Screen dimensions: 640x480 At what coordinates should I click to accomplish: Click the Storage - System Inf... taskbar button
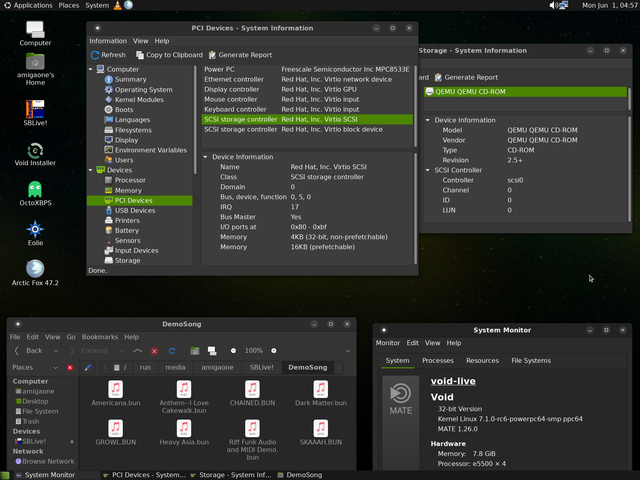[x=231, y=475]
